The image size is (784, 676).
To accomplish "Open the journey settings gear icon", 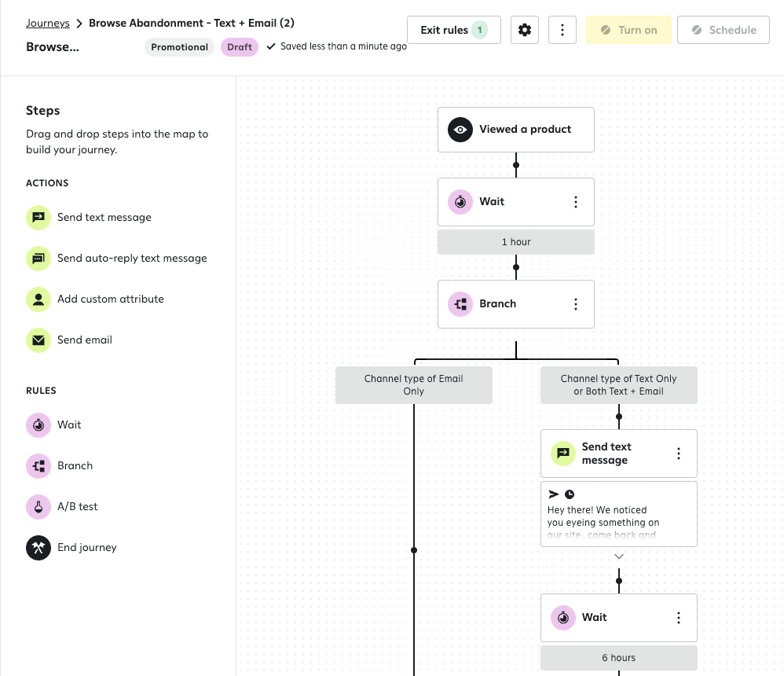I will click(x=525, y=30).
